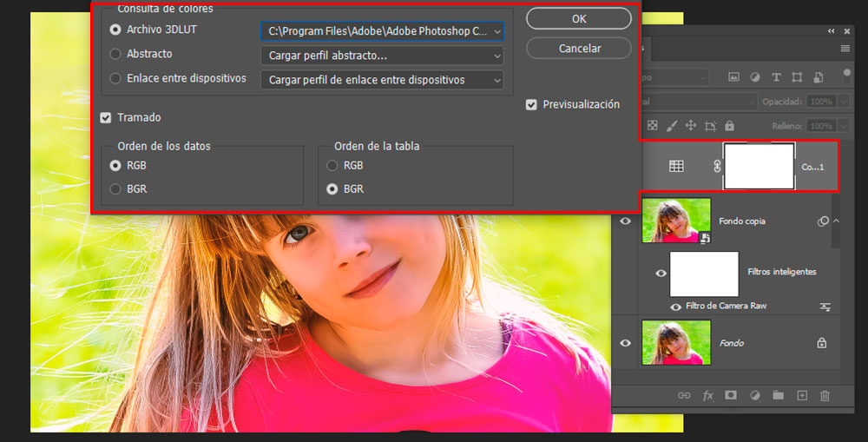Click prevent artboard auto-nesting lock icon
Image resolution: width=868 pixels, height=442 pixels.
[x=710, y=126]
